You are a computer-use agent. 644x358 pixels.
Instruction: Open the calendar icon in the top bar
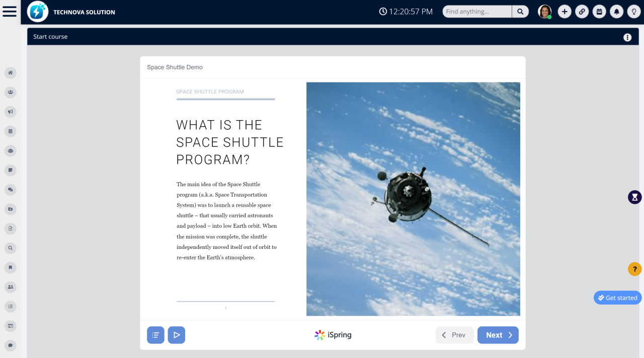(x=599, y=11)
